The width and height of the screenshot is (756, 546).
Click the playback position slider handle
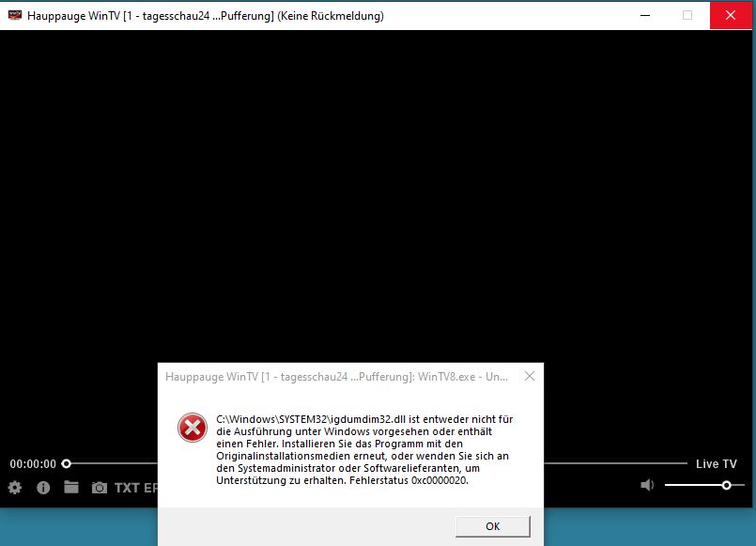coord(67,463)
